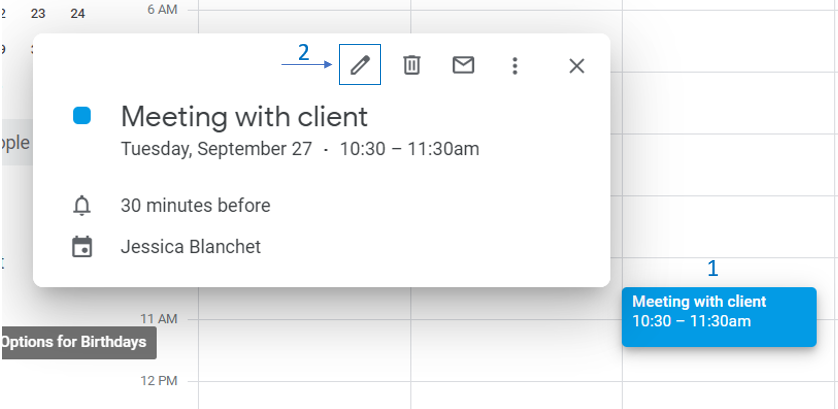Click calendar icon beside Jessica Blanchet
The width and height of the screenshot is (838, 409).
pyautogui.click(x=82, y=246)
